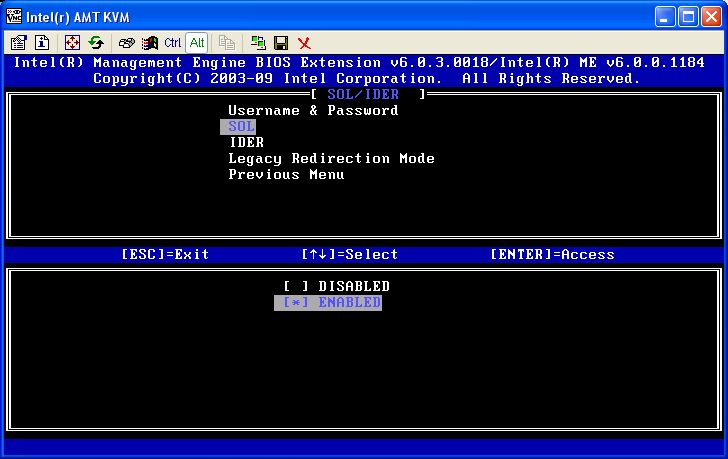
Task: Click the green refresh screen icon
Action: tap(96, 43)
